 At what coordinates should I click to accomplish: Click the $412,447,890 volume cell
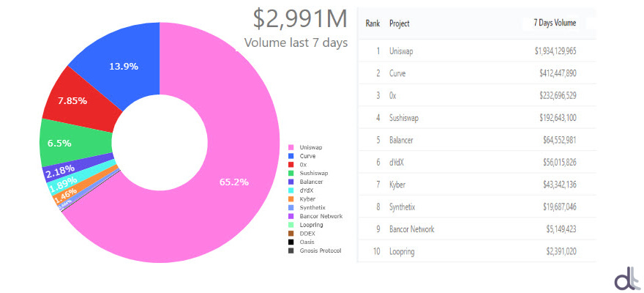click(x=558, y=73)
